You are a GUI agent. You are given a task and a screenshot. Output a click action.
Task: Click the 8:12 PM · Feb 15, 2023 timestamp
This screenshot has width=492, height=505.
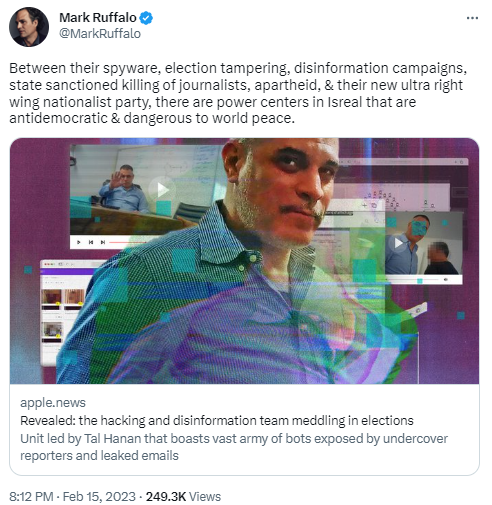[72, 497]
